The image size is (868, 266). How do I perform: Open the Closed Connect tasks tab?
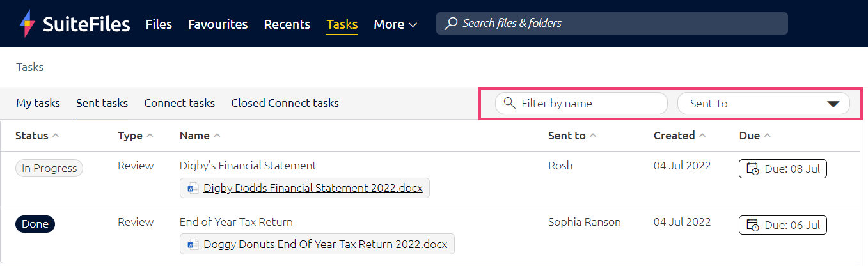coord(285,103)
